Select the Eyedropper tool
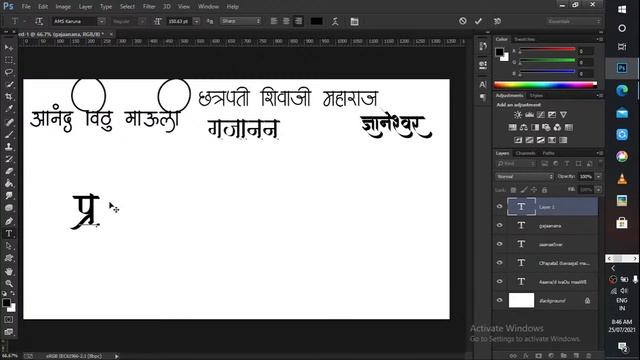 pos(9,109)
